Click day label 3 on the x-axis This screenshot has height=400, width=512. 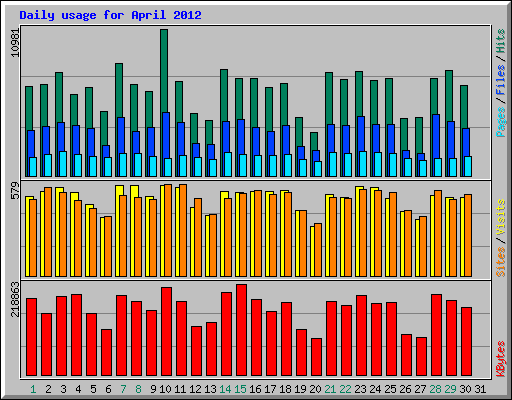pyautogui.click(x=63, y=389)
